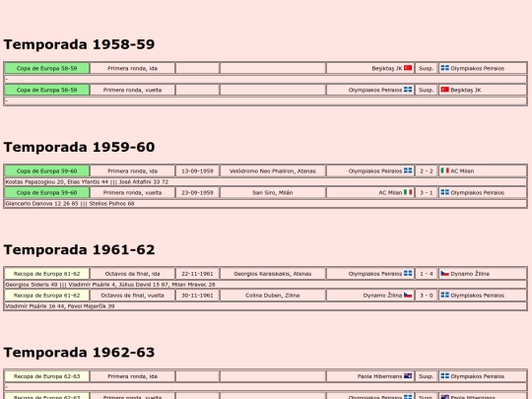Screen dimensions: 532x399
Task: Click venue Velódromo Neo Phaliron, Atenas
Action: (273, 171)
